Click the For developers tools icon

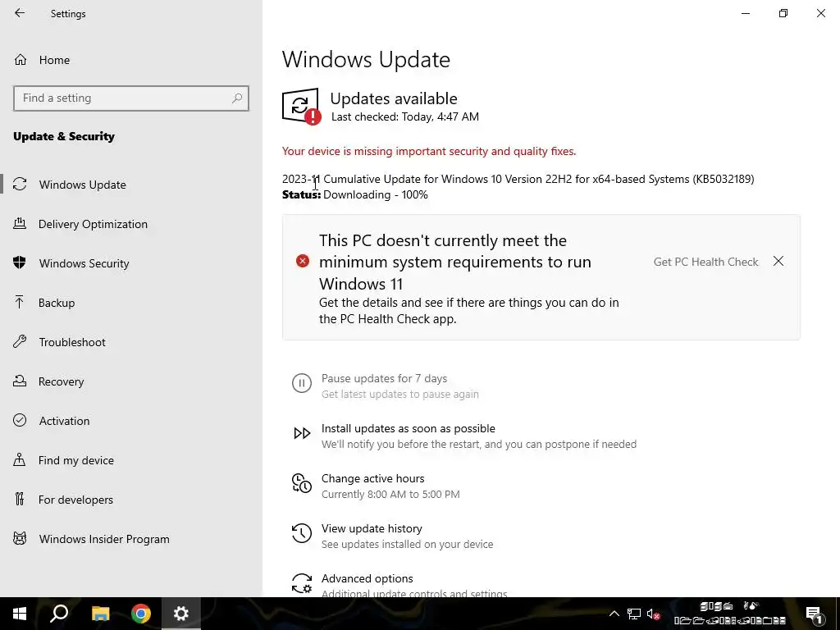(x=20, y=499)
